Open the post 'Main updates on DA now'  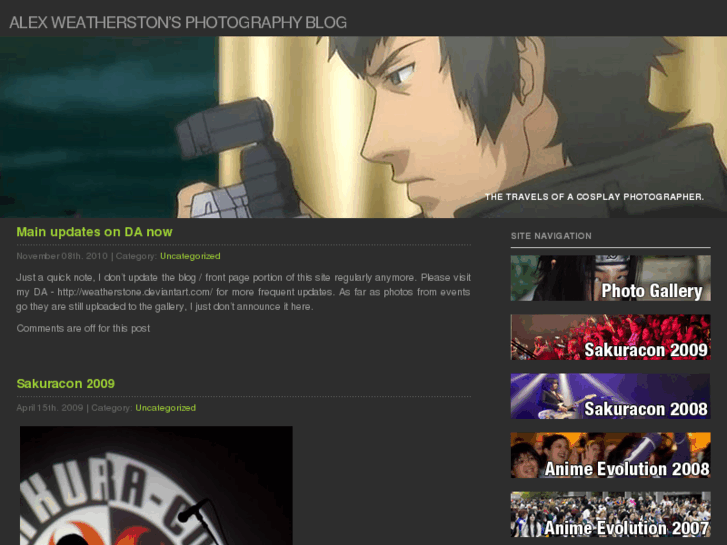point(94,232)
